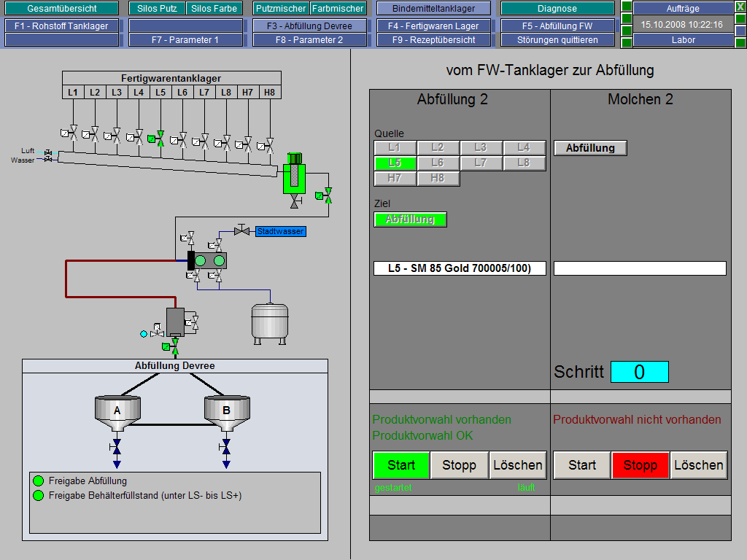
Task: Select source tank H7 in Quelle
Action: click(x=395, y=178)
